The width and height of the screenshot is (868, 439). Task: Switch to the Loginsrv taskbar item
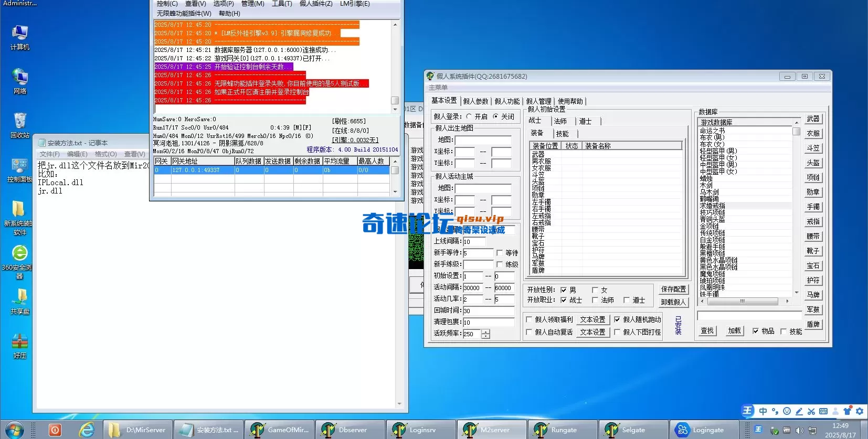pos(421,430)
